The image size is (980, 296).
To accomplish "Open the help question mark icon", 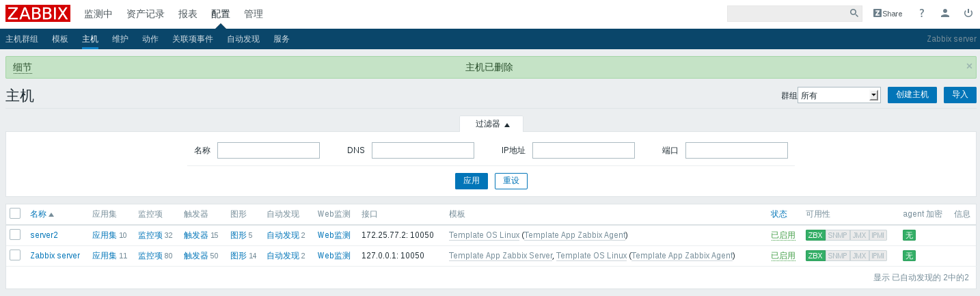I will (921, 13).
